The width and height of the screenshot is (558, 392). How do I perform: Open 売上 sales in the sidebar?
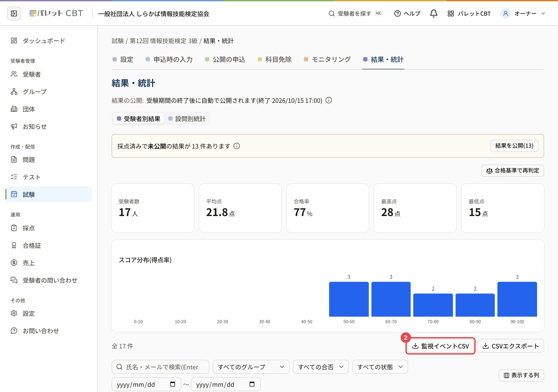point(49,263)
